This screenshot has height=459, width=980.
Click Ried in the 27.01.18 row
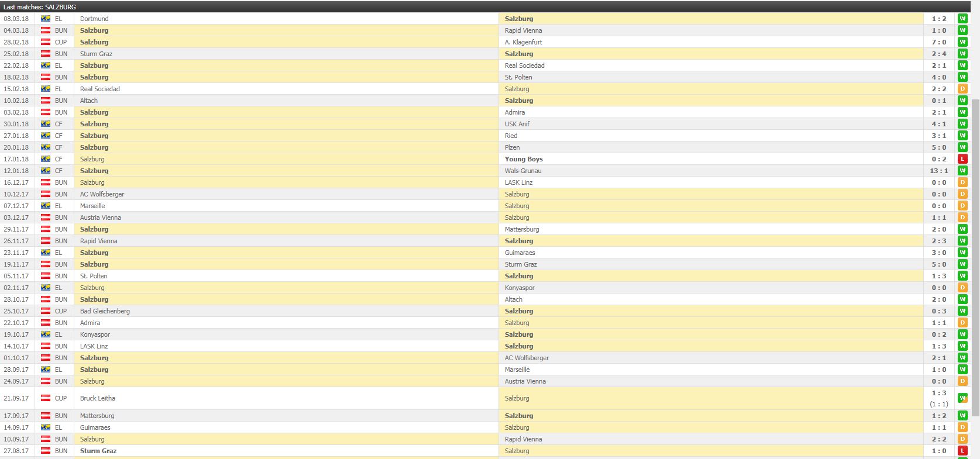[x=511, y=136]
